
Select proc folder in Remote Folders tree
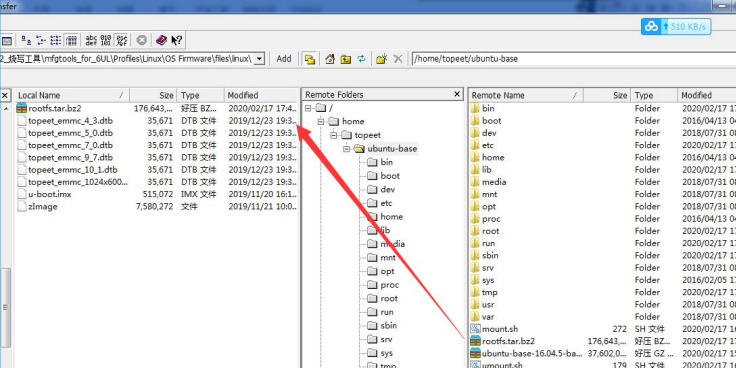[x=390, y=285]
